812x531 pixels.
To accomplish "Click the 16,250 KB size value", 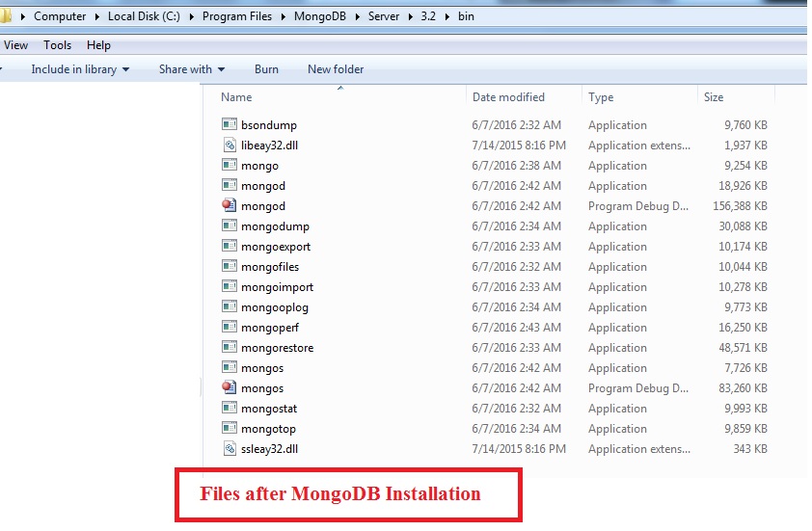I will click(743, 327).
